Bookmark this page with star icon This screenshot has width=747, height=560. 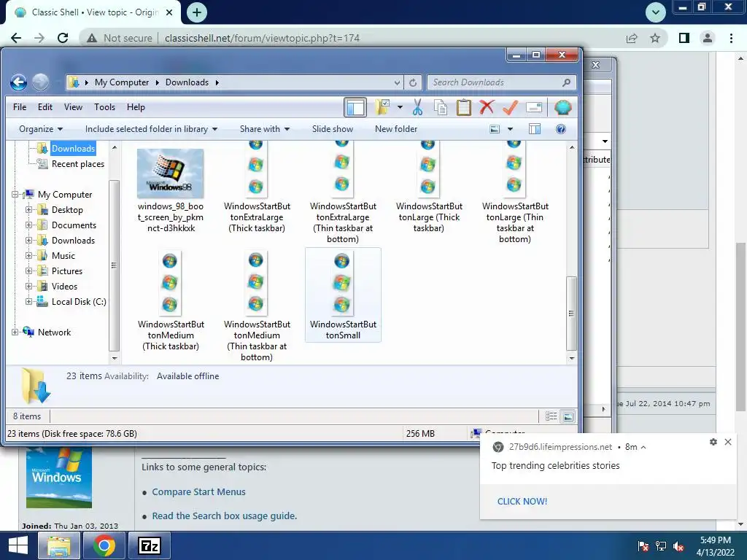[655, 38]
